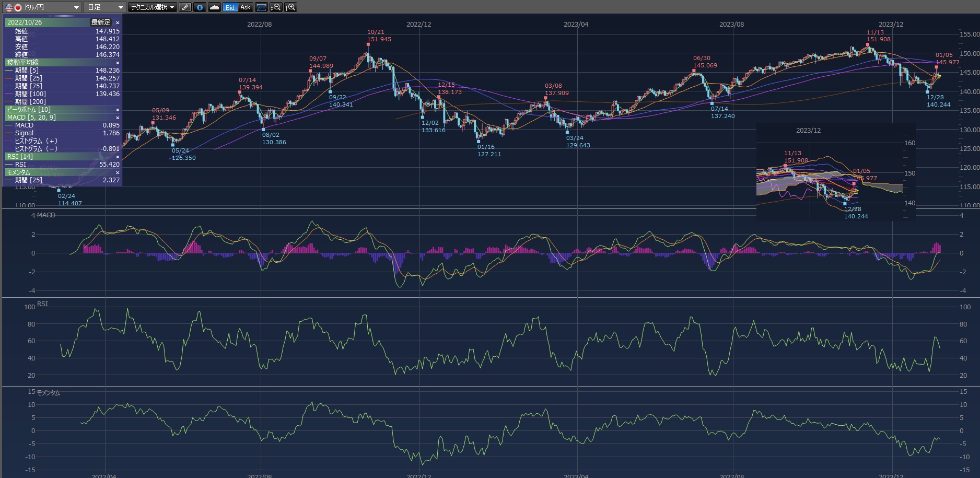Click the 最新足 latest bar button
The image size is (980, 478).
[101, 22]
